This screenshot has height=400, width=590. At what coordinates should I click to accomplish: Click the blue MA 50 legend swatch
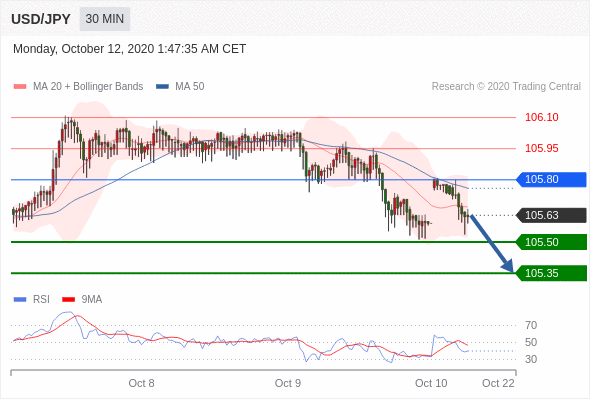pos(163,87)
